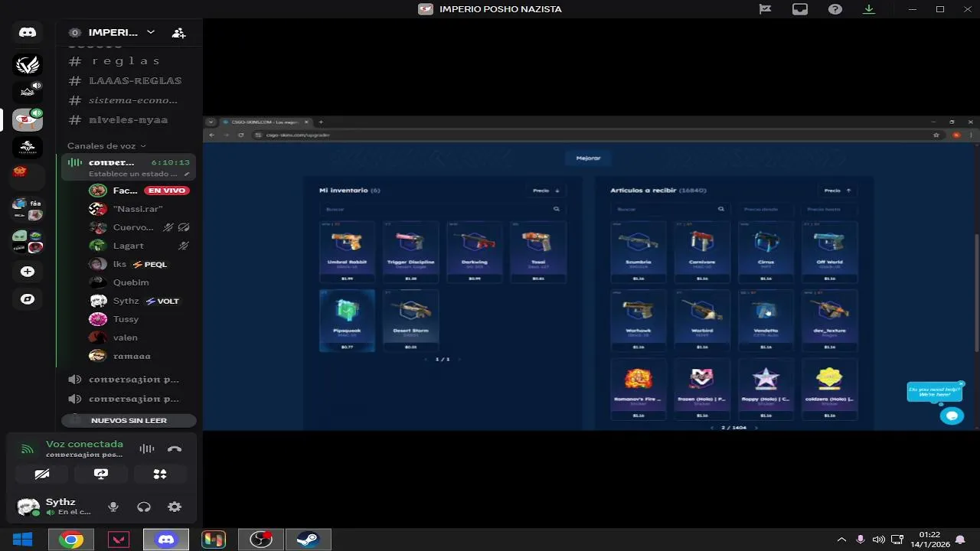The width and height of the screenshot is (980, 551).
Task: Select the Umbral Rabbit skin card
Action: tap(347, 252)
